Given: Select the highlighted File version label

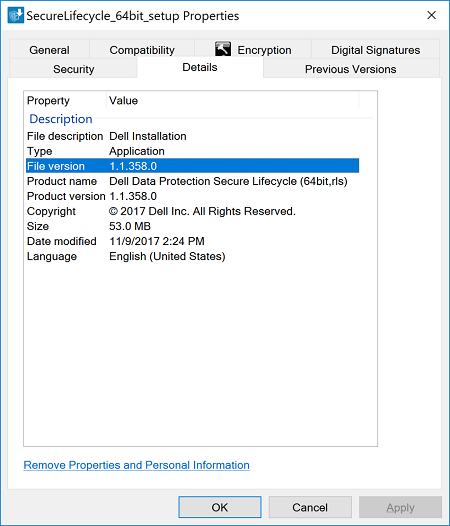Looking at the screenshot, I should click(56, 166).
